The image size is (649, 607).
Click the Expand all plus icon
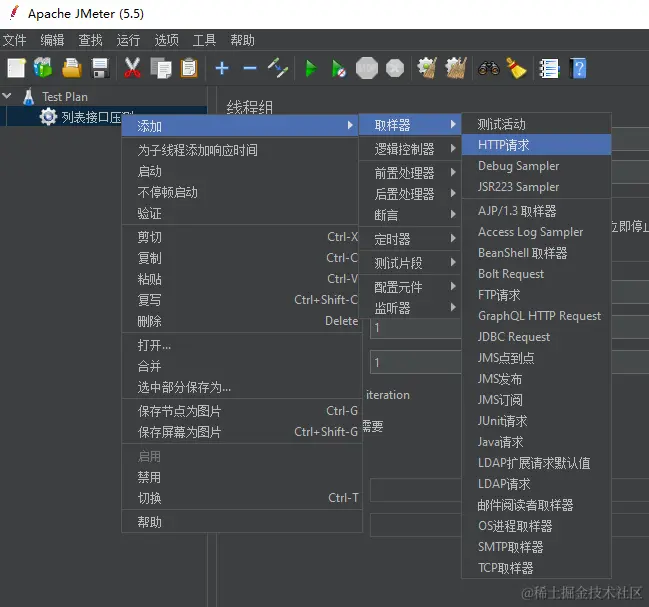222,68
